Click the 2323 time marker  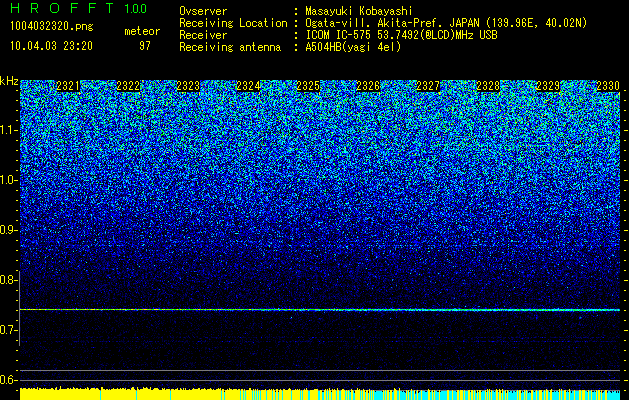pos(188,86)
